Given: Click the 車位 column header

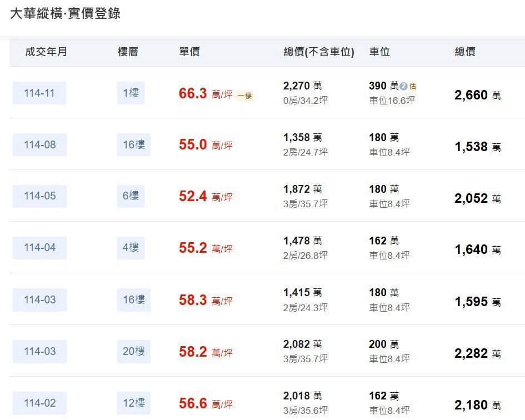Looking at the screenshot, I should click(x=379, y=52).
